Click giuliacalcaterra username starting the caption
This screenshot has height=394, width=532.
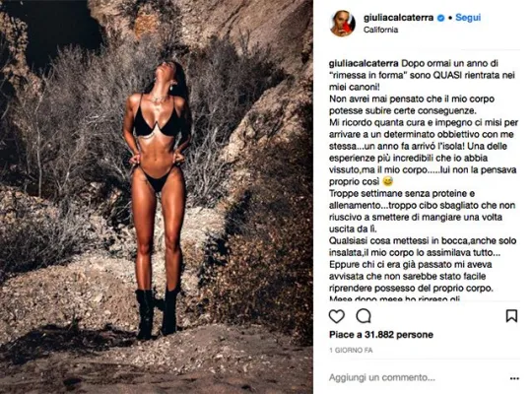[364, 63]
